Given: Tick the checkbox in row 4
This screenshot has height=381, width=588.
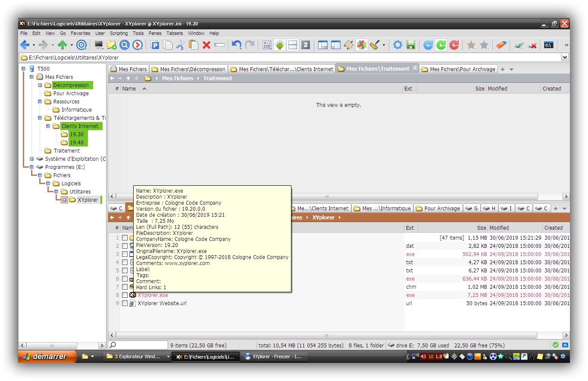Looking at the screenshot, I should (x=125, y=262).
